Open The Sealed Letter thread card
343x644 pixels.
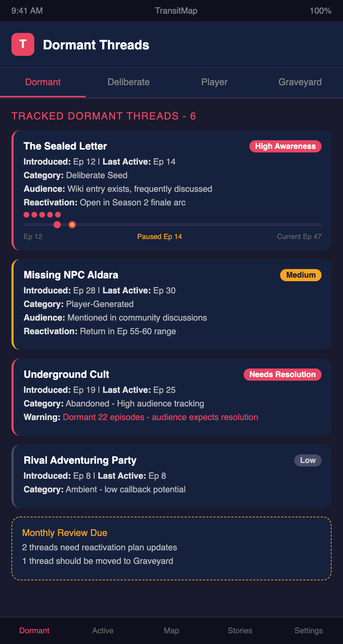coord(65,146)
